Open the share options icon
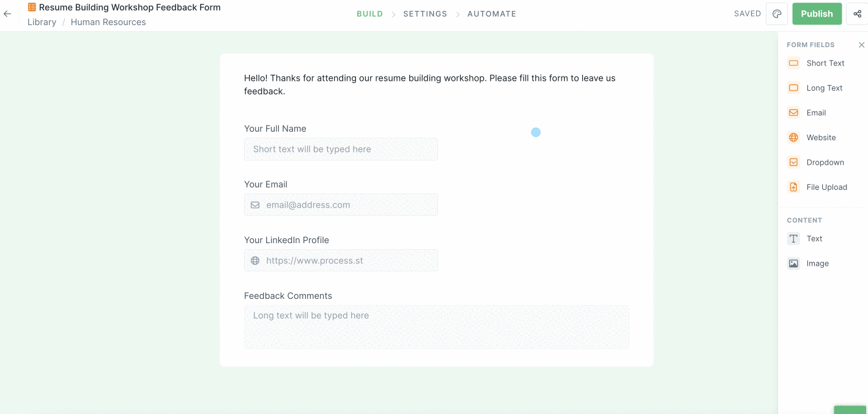868x414 pixels. click(x=858, y=13)
